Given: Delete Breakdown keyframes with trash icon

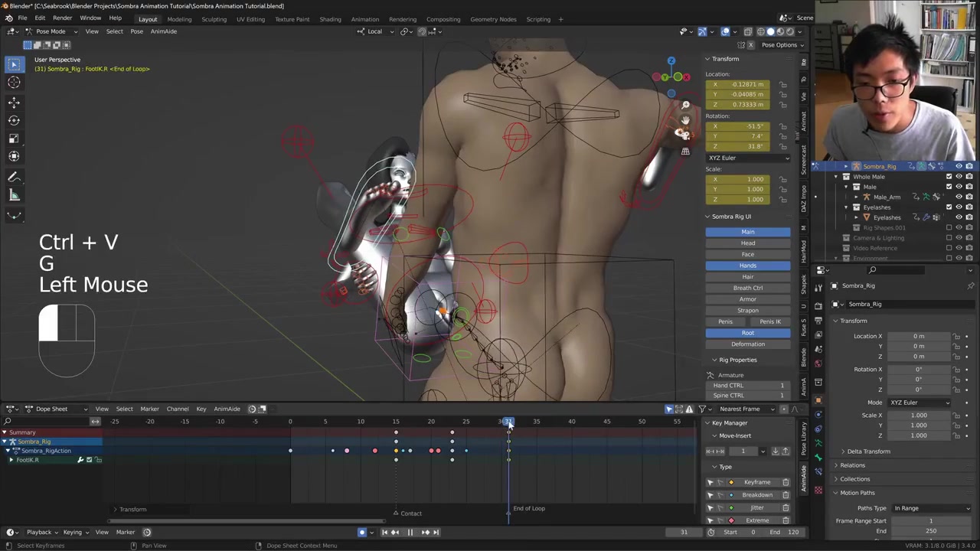Looking at the screenshot, I should click(786, 495).
